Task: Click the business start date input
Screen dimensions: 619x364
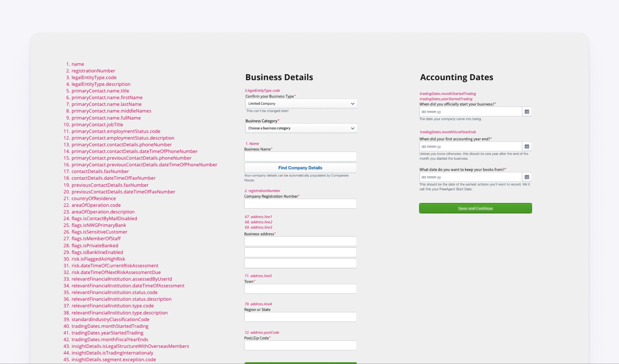Action: click(x=470, y=112)
